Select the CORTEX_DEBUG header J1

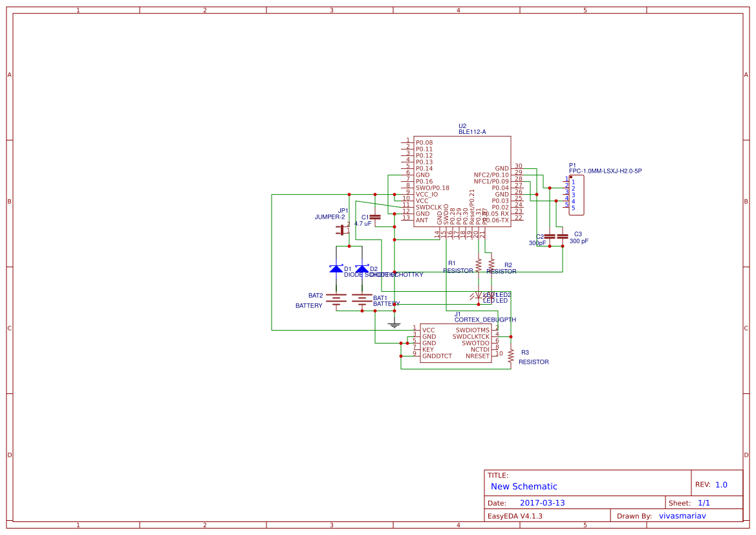click(456, 343)
